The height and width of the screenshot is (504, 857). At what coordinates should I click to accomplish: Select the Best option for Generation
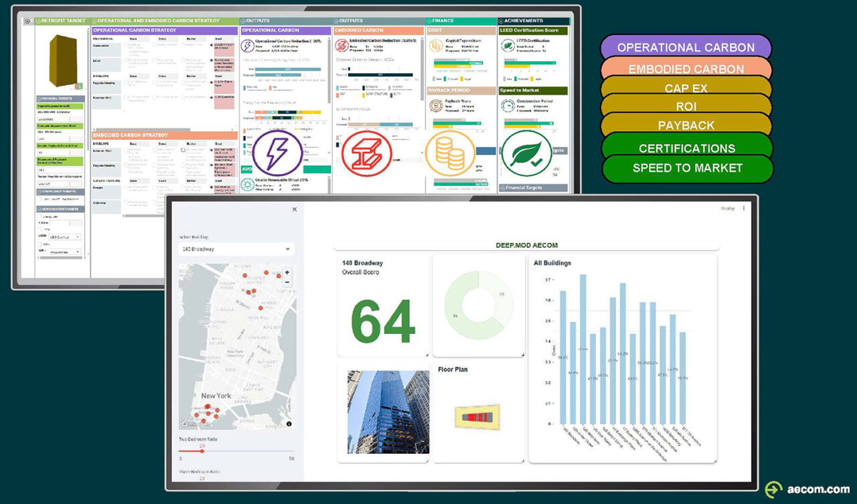[211, 46]
